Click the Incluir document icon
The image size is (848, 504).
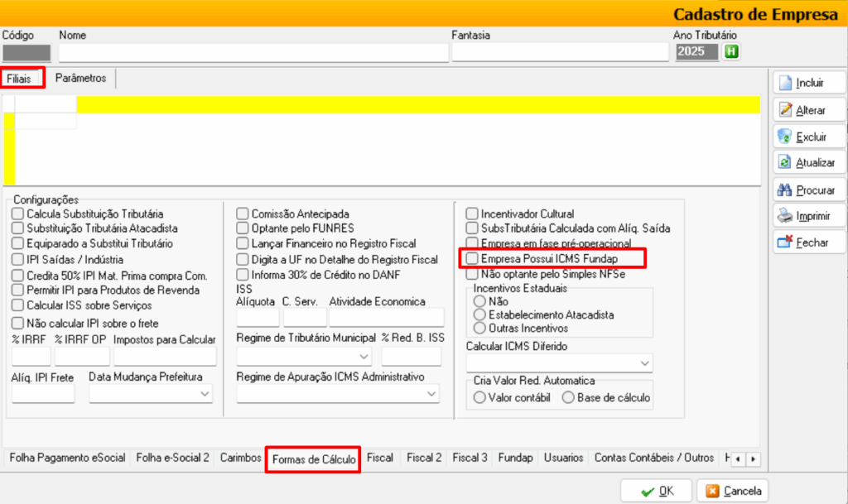point(785,83)
